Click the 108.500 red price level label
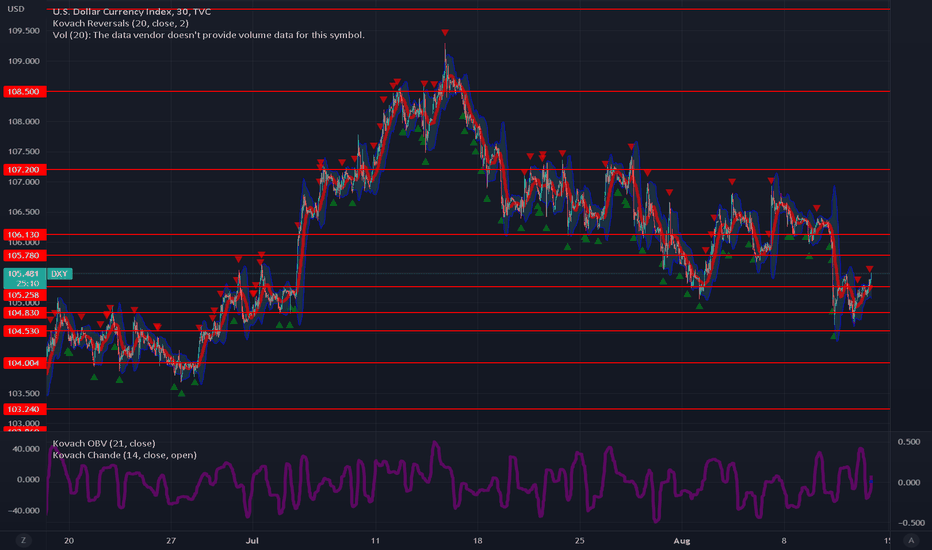Viewport: 932px width, 550px height. tap(24, 92)
